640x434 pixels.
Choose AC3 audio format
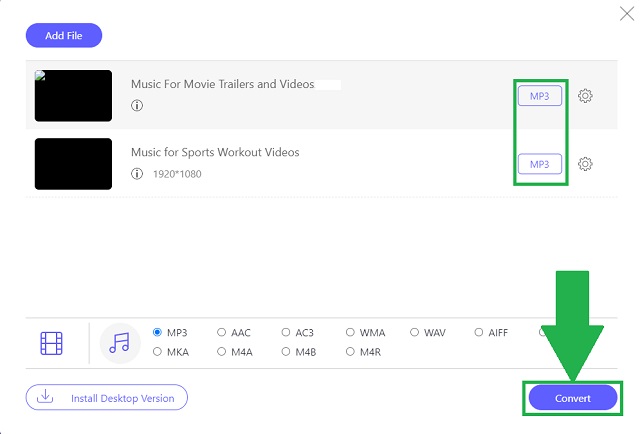point(286,332)
